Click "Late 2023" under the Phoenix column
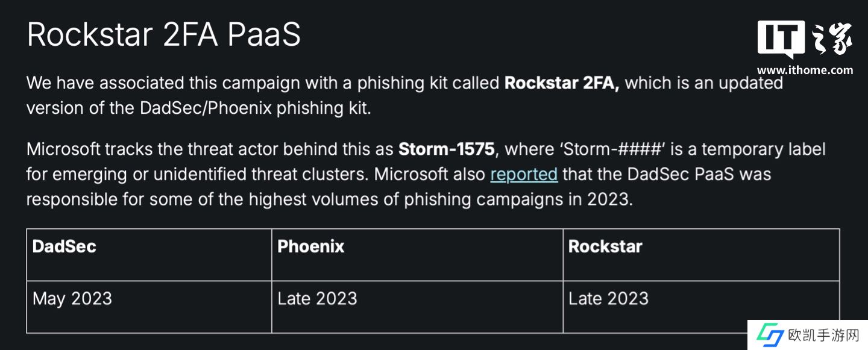 [x=317, y=299]
